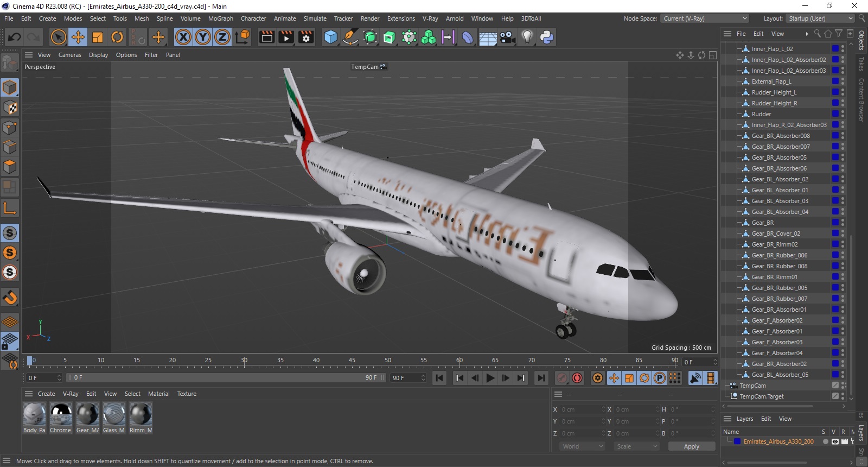Open the MoGraph menu
Viewport: 868px width, 467px height.
[220, 18]
